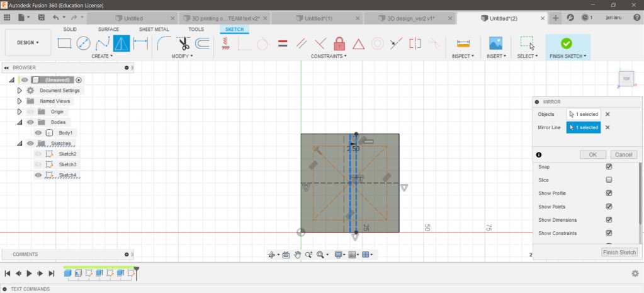The image size is (644, 293).
Task: Click the green Finish Sketch checkmark
Action: (566, 43)
